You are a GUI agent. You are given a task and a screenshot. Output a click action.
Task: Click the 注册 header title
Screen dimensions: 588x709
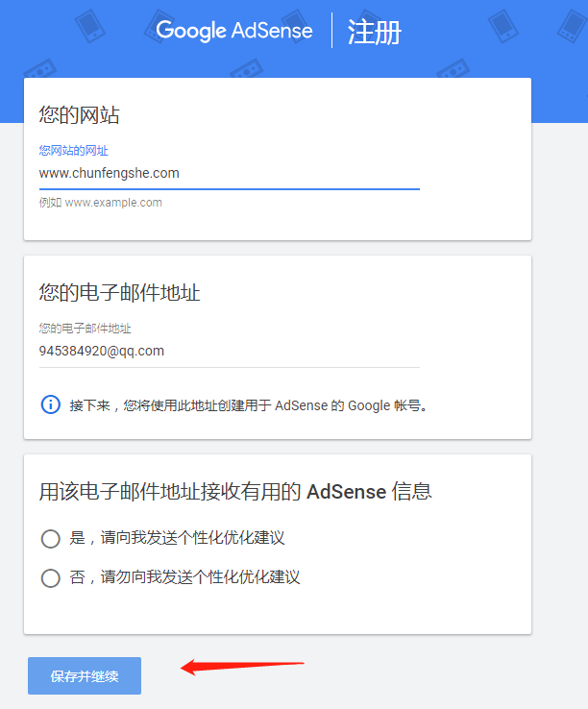pyautogui.click(x=374, y=32)
